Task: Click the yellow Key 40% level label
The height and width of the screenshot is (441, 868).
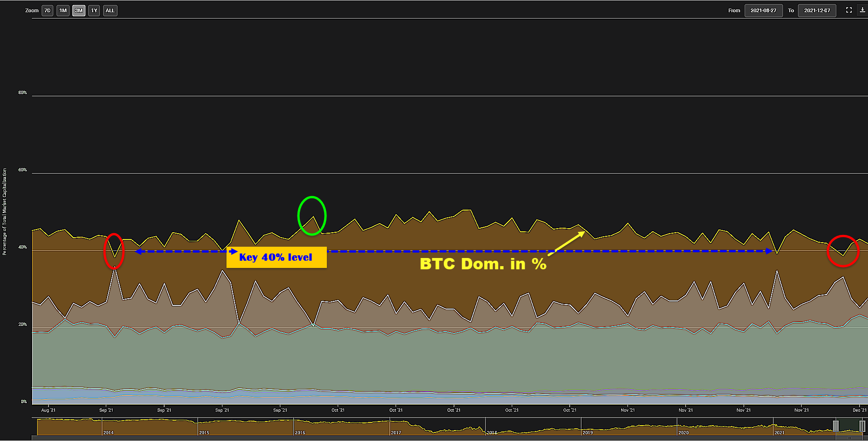Action: click(276, 257)
